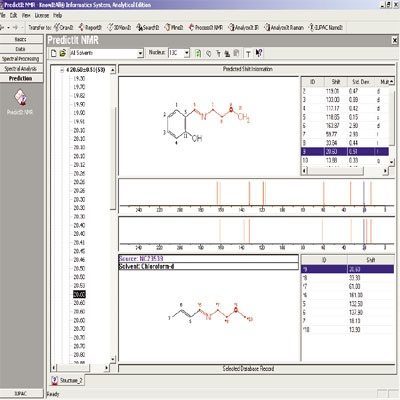Select the row with shift 163.87
This screenshot has height=400, width=400.
345,126
